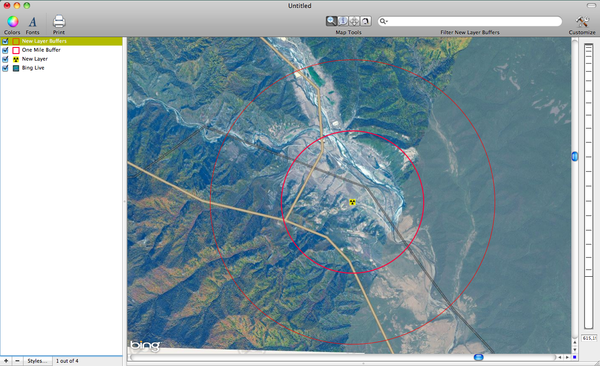Click the Filter New Layer Buffers field
This screenshot has width=600, height=366.
click(470, 21)
